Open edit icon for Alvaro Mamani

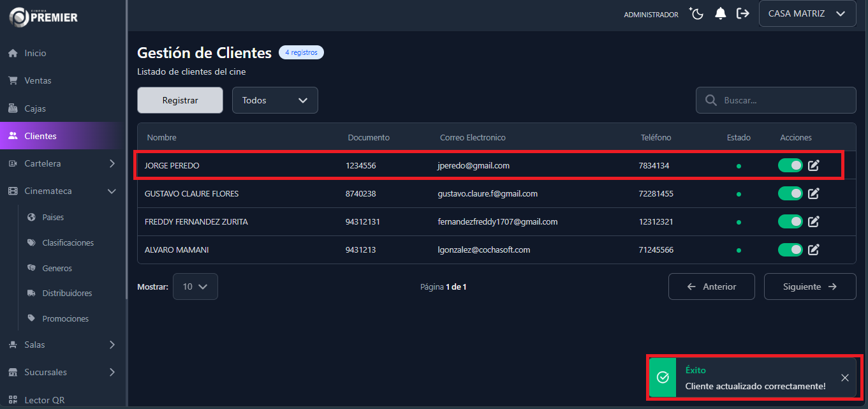click(x=814, y=249)
